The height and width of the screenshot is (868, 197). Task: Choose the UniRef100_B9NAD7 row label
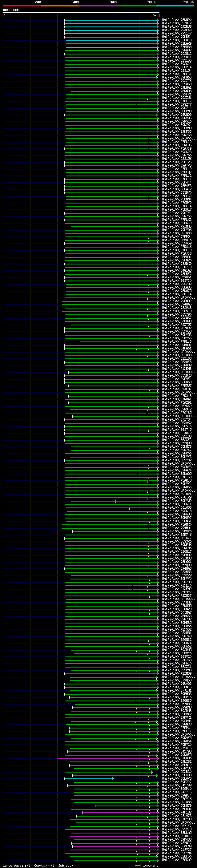[x=176, y=50]
